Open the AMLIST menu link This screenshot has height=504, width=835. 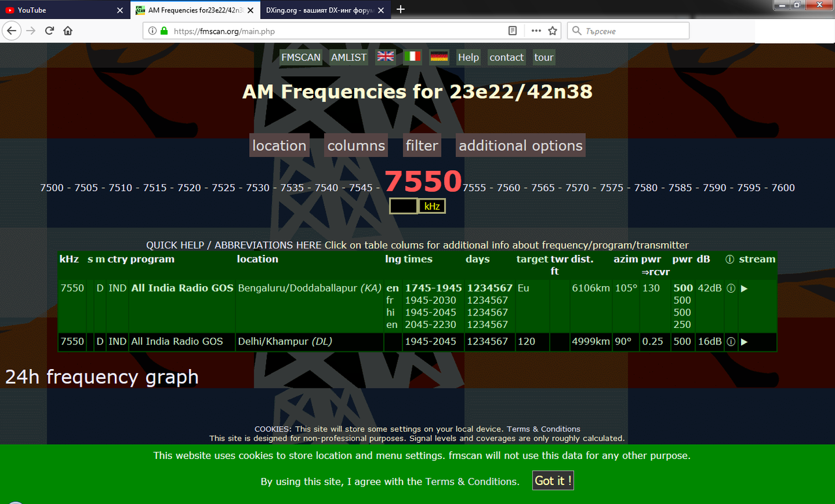[x=349, y=57]
